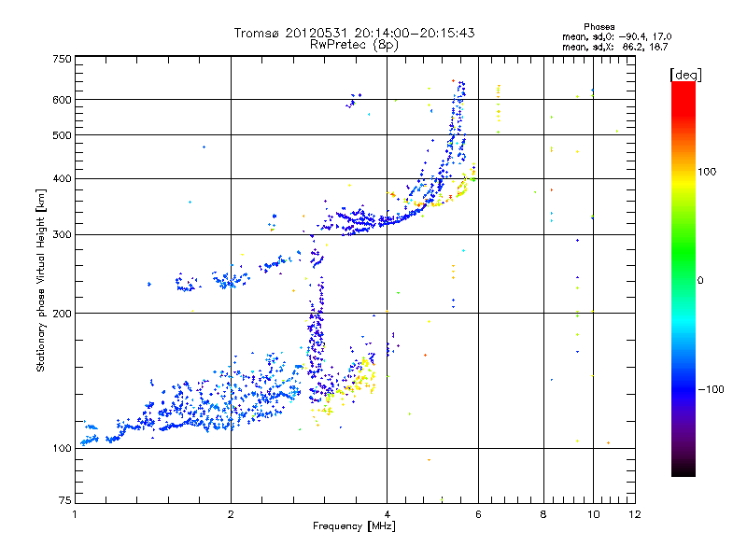
Task: Click the 'mean, sd,O: -90.4, 17.0' line
Action: tap(616, 36)
